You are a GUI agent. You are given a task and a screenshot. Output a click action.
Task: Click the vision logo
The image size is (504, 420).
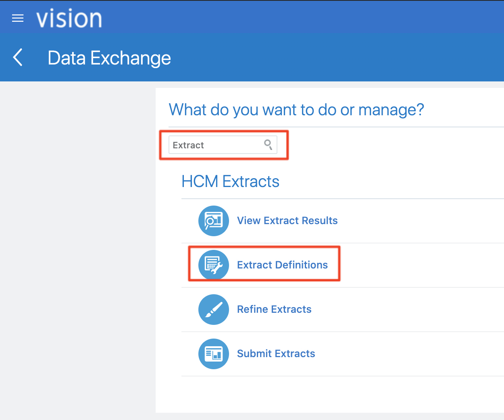69,19
